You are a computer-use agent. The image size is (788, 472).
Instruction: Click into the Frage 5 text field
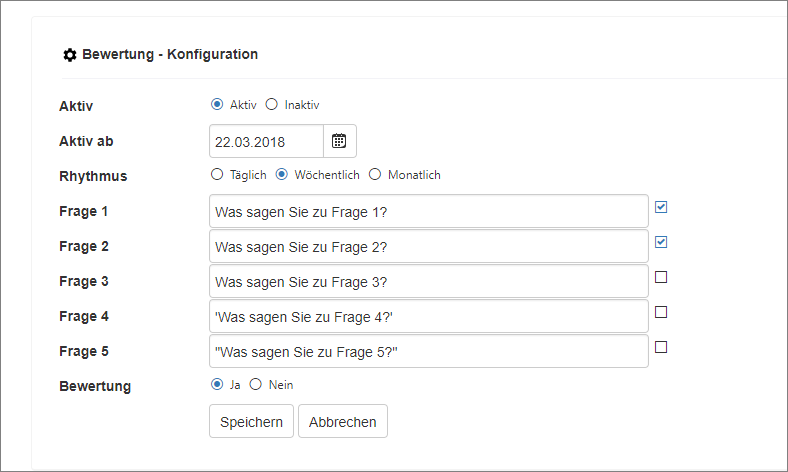(x=429, y=351)
